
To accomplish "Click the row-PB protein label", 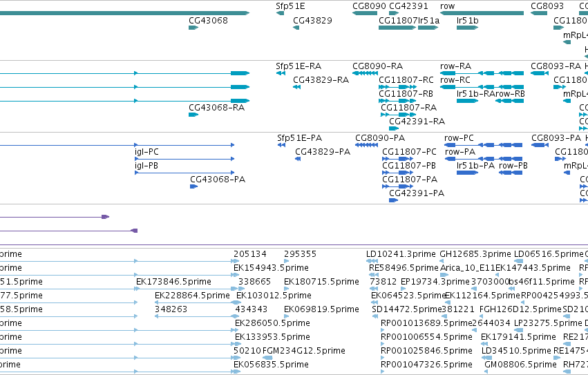I will tap(513, 166).
